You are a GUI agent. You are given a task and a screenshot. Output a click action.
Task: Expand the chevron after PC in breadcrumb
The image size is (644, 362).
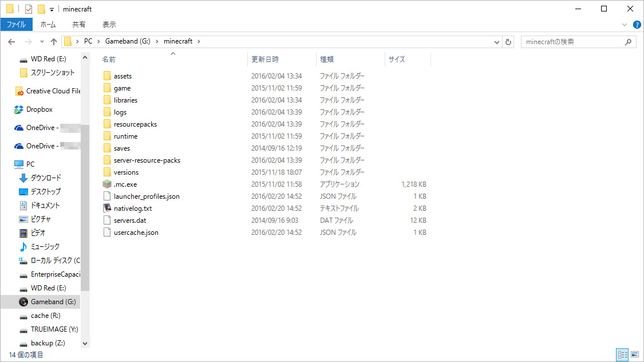pyautogui.click(x=98, y=41)
